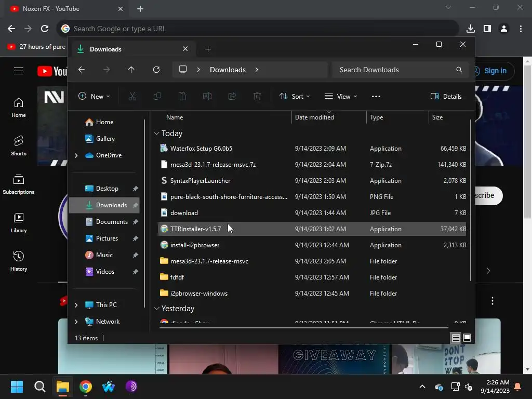Viewport: 532px width, 399px height.
Task: Collapse the Yesterday group
Action: (x=156, y=309)
